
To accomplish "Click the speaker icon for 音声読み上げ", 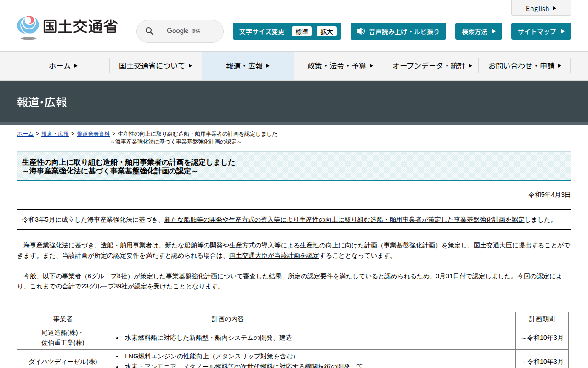I will [361, 31].
